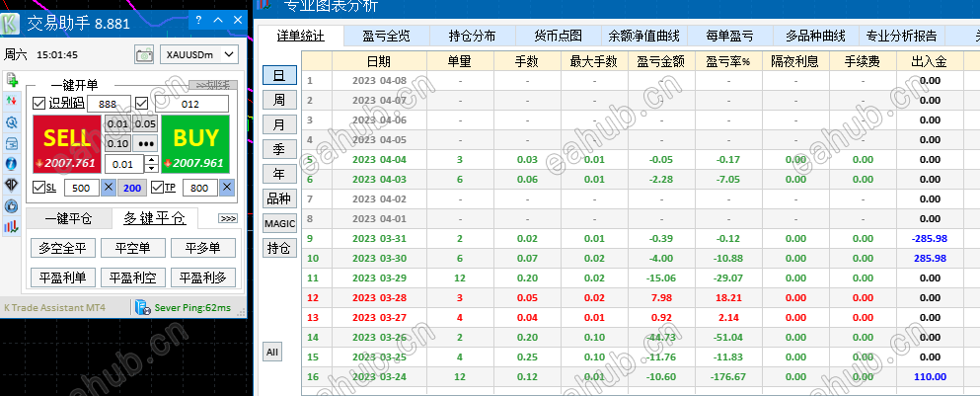Viewport: 980px width, 396px height.
Task: Select the red-green arrows sidebar icon
Action: 11,101
